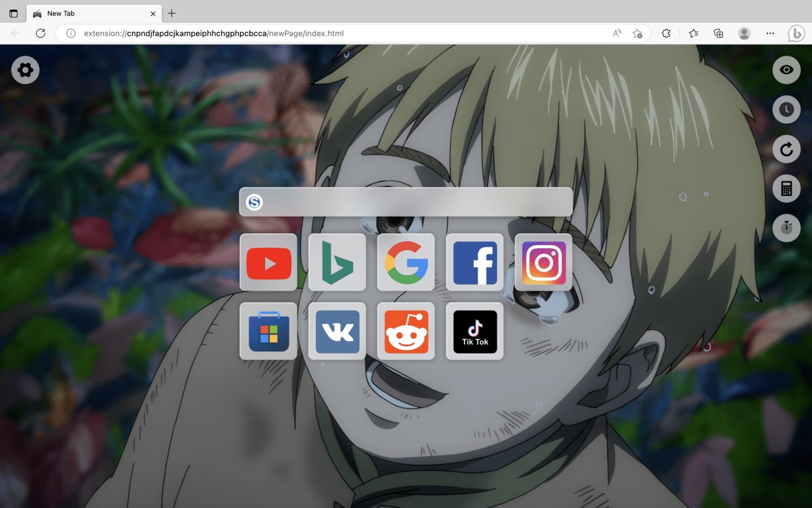Open the Reddit shortcut tile

406,331
